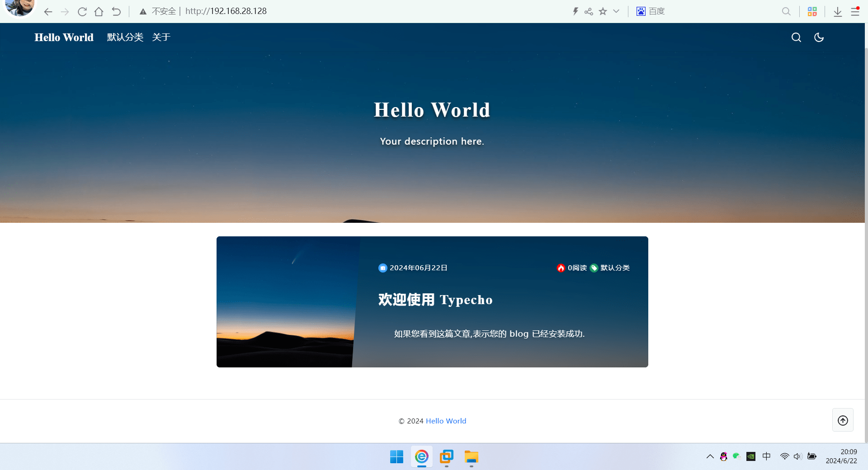868x470 pixels.
Task: Click the large Hello World banner heading
Action: pos(432,110)
